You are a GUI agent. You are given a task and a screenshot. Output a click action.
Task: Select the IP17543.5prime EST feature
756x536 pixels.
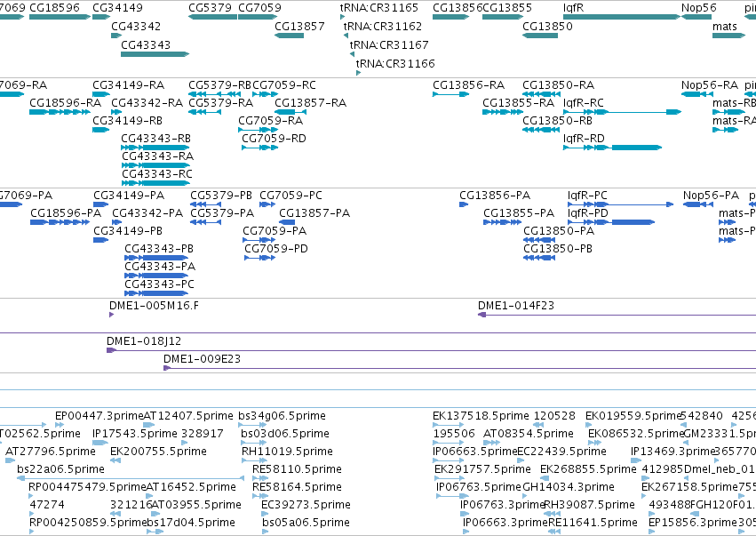pos(100,443)
